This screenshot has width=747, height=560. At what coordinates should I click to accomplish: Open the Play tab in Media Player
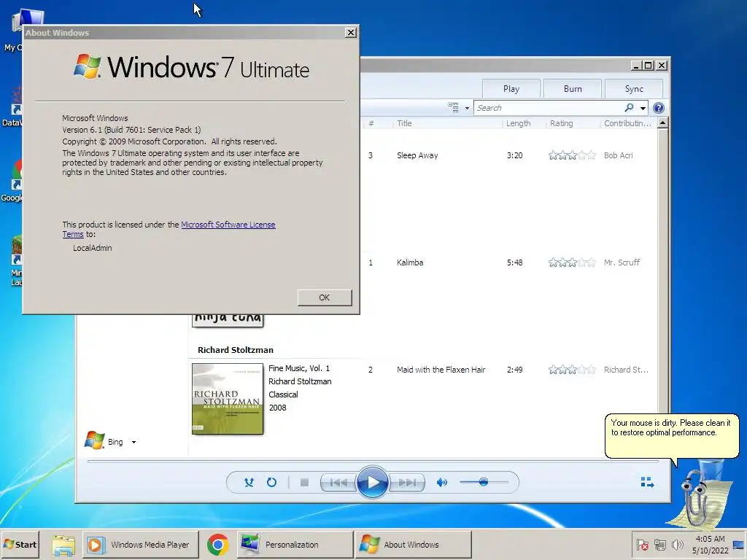511,88
